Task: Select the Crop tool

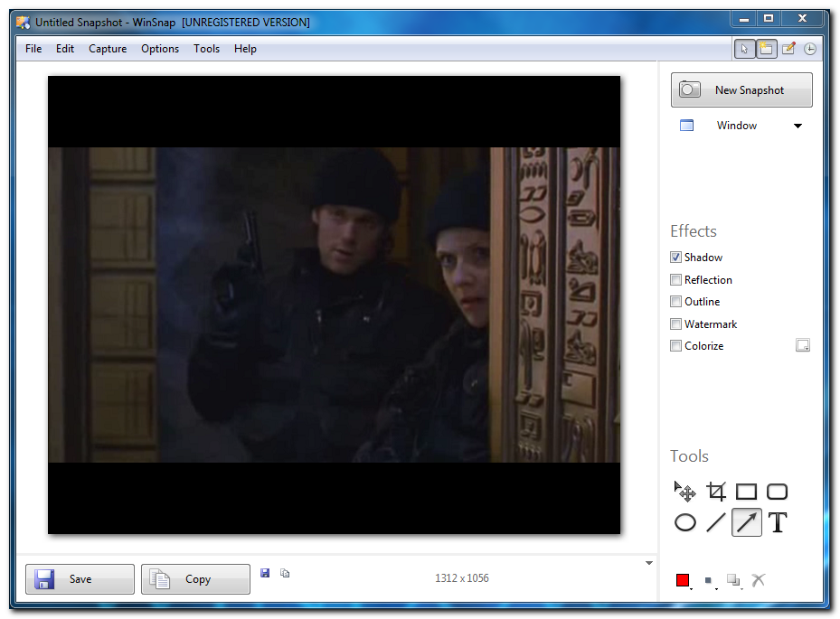Action: click(716, 491)
